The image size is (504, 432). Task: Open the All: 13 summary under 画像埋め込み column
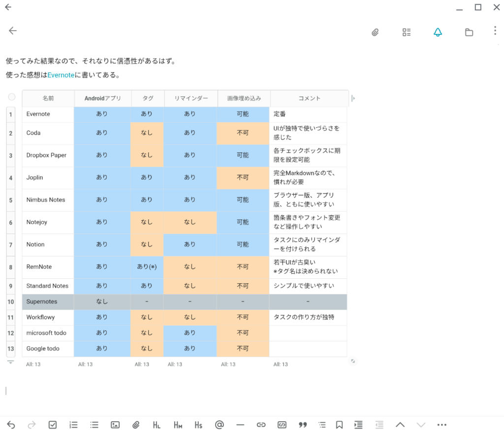click(x=228, y=365)
